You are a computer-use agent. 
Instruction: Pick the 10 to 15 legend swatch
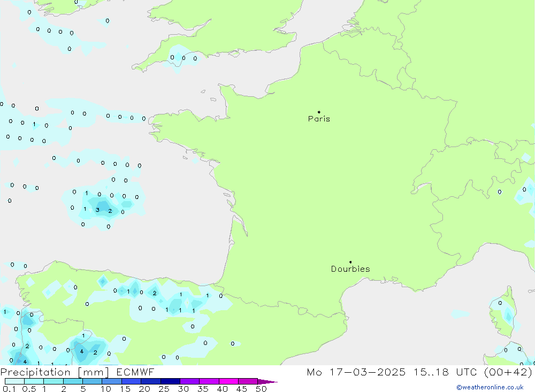(x=112, y=381)
